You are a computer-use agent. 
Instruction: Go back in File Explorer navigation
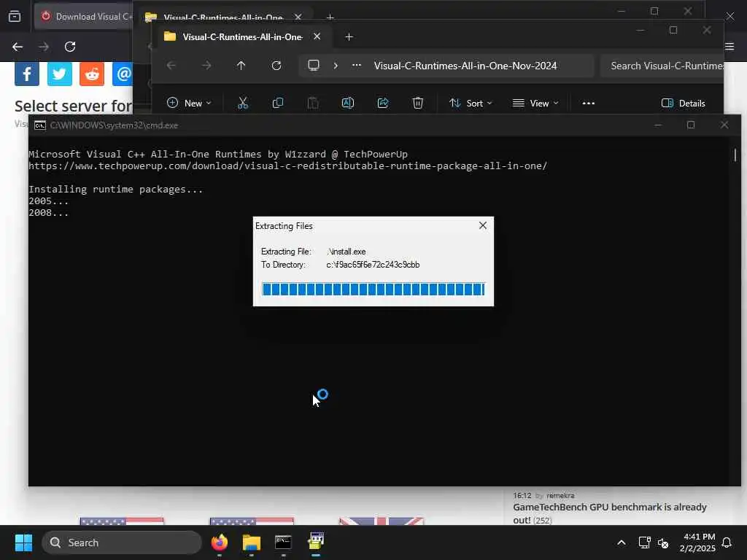[171, 66]
